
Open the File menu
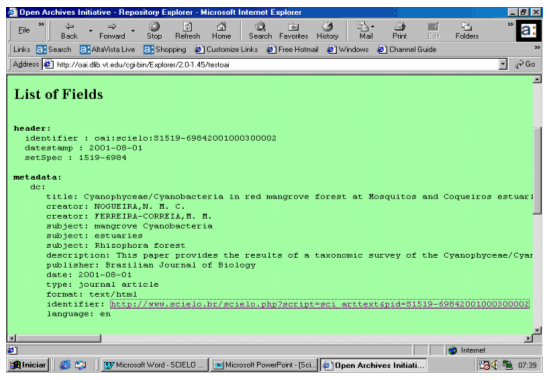click(x=24, y=30)
